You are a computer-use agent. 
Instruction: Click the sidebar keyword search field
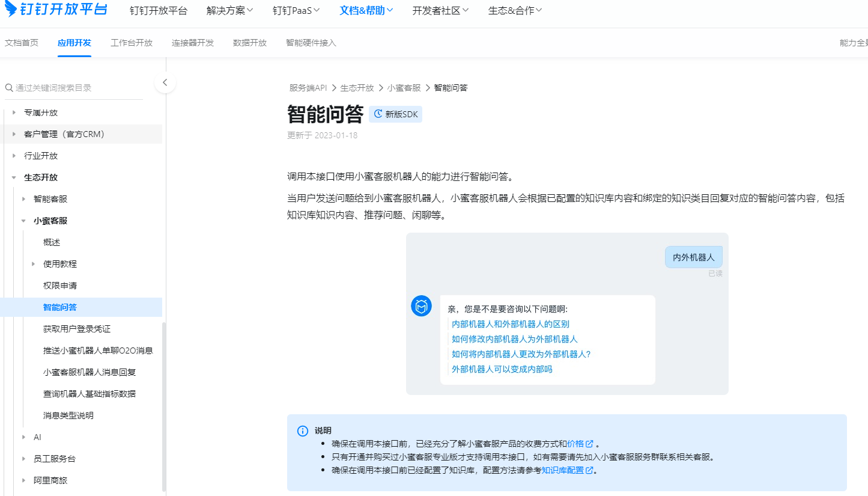point(74,88)
